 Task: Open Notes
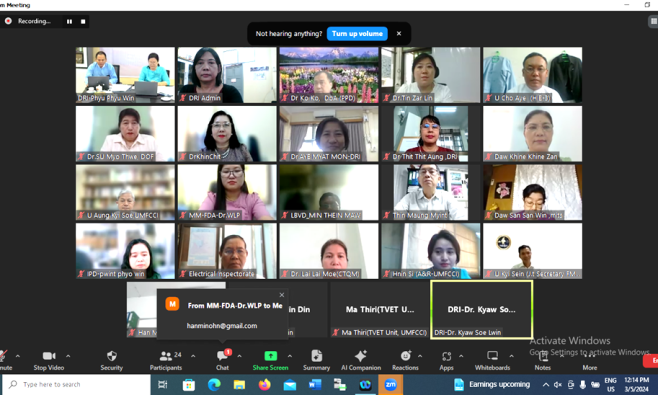(543, 360)
